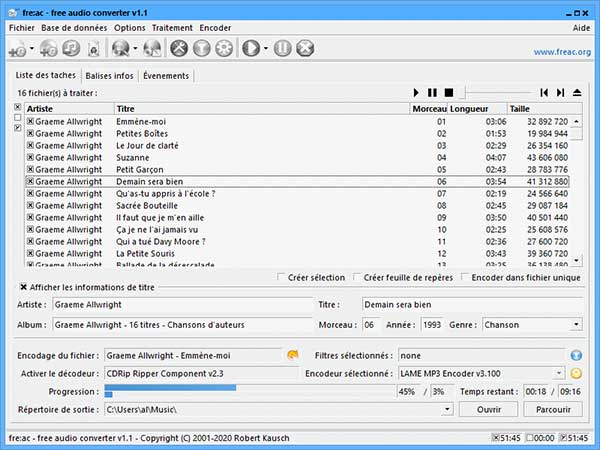Expand the Répertoire de sortie path dropdown
The height and width of the screenshot is (450, 600).
point(448,409)
